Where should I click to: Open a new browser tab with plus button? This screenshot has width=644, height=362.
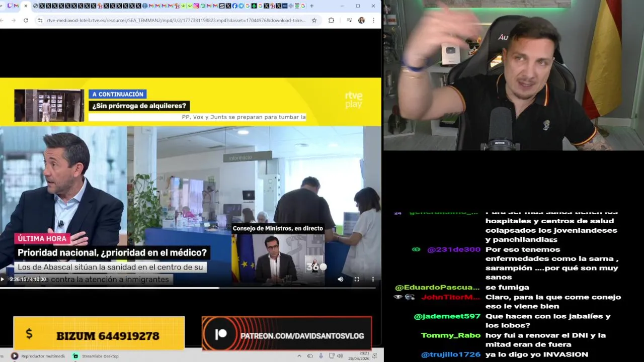click(x=312, y=6)
